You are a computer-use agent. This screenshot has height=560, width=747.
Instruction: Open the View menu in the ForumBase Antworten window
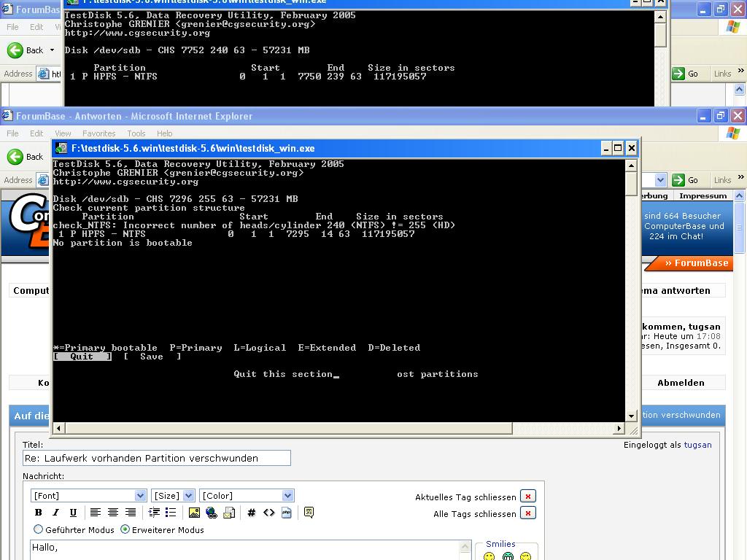coord(63,133)
